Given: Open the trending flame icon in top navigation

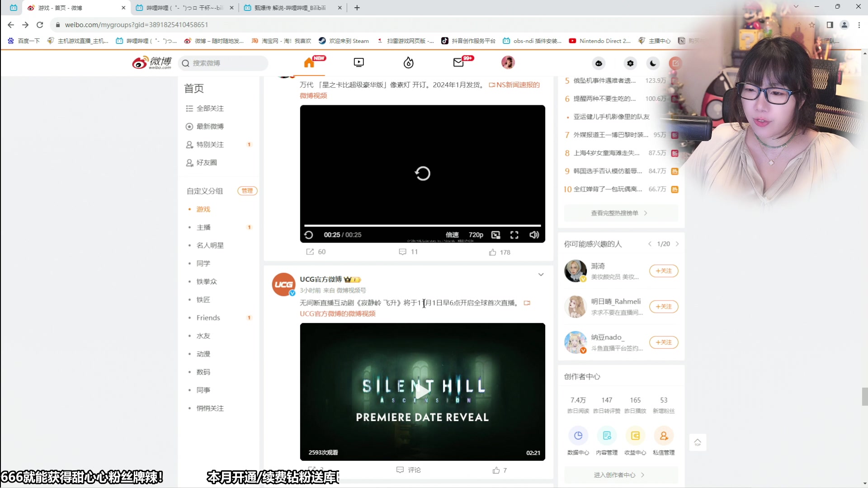Looking at the screenshot, I should [x=408, y=63].
